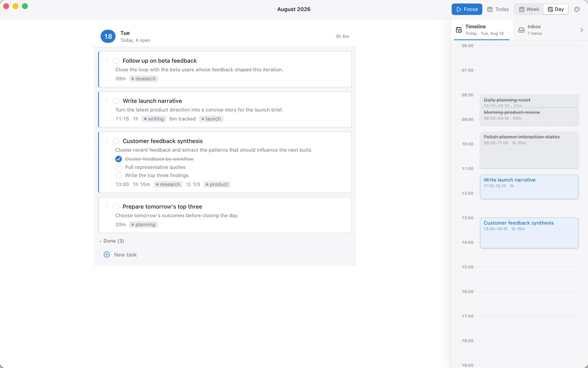Image resolution: width=588 pixels, height=368 pixels.
Task: Uncheck Cluster feedback by workflow subtask
Action: click(119, 159)
